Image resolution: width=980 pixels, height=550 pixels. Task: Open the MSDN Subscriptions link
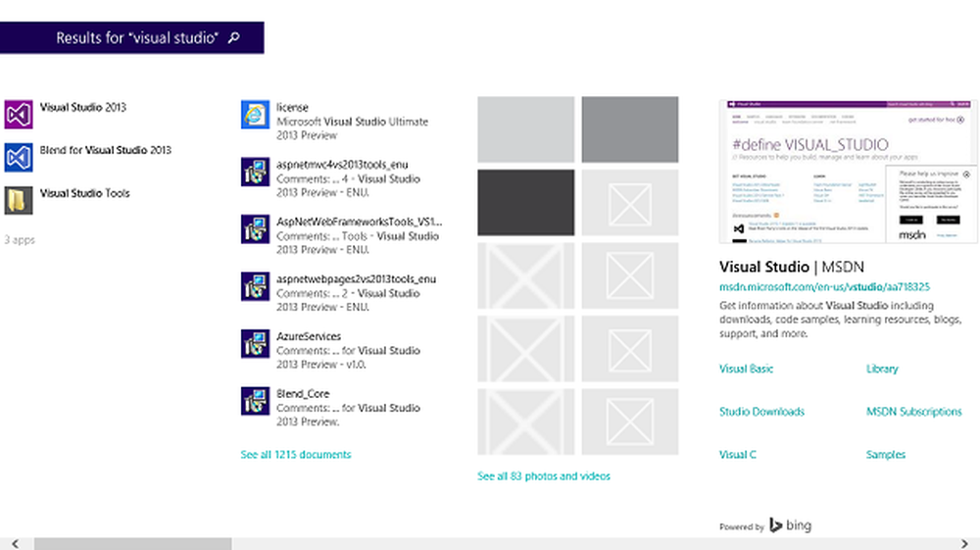pos(913,412)
